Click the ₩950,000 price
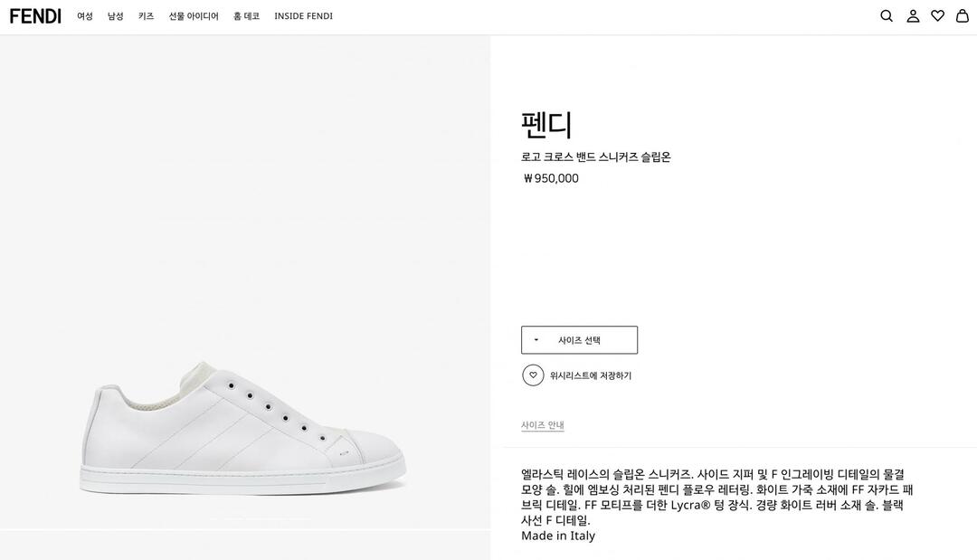Screen dimensions: 977x560 [x=551, y=178]
